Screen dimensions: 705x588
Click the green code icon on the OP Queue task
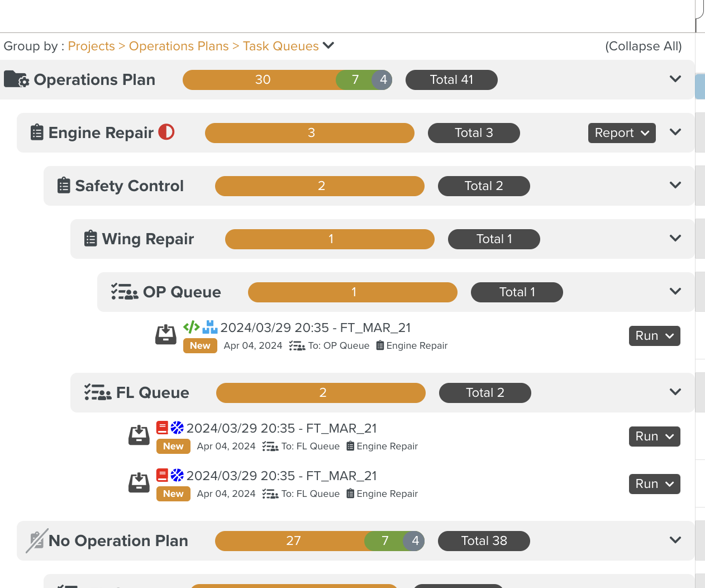[x=192, y=327]
